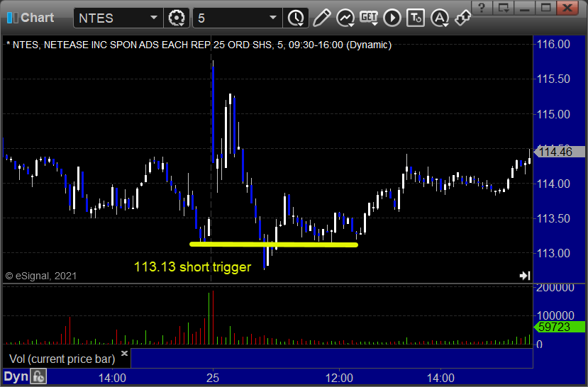Open the NTES symbol dropdown arrow
Image resolution: width=588 pixels, height=387 pixels.
153,18
